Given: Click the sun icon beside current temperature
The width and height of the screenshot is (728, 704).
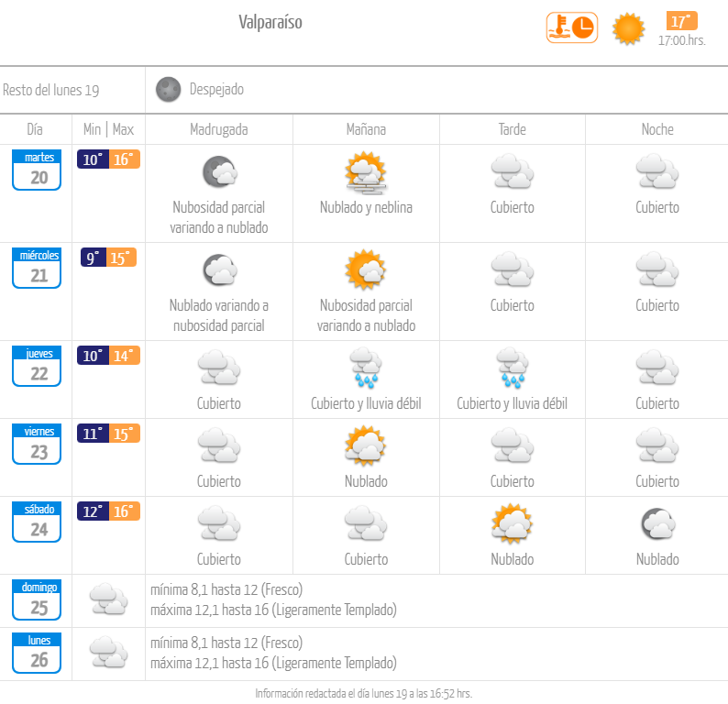Looking at the screenshot, I should [x=628, y=28].
